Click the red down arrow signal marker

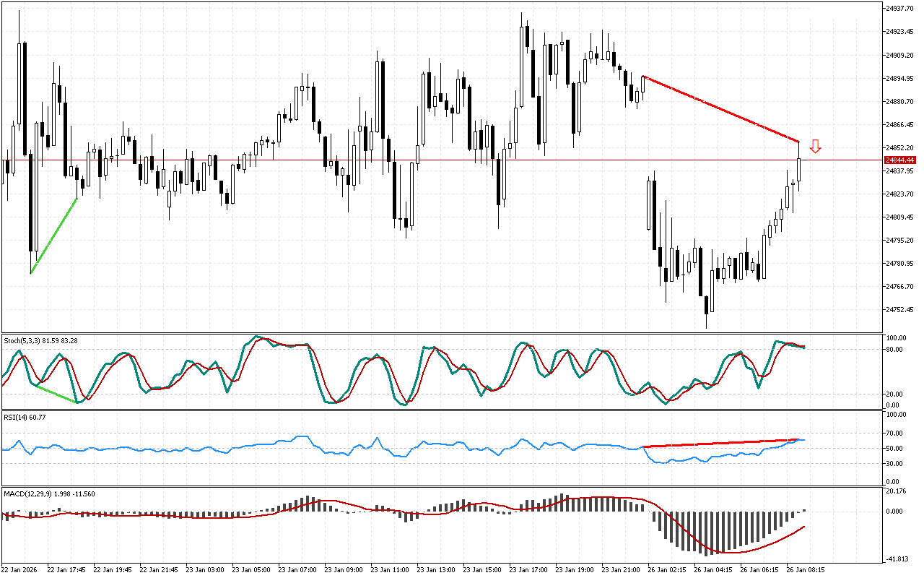[x=815, y=147]
